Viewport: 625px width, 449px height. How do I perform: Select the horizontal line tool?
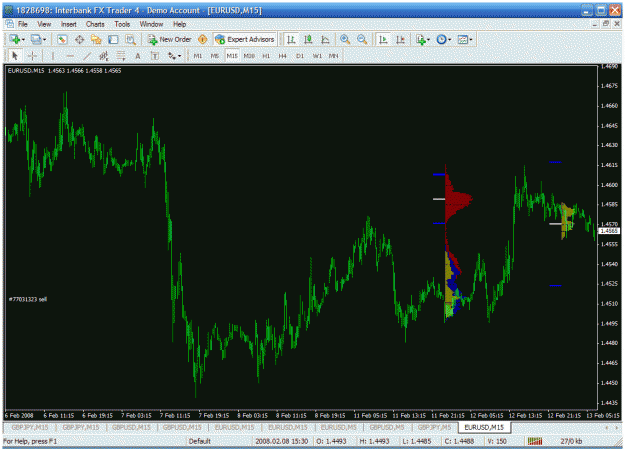pos(70,56)
